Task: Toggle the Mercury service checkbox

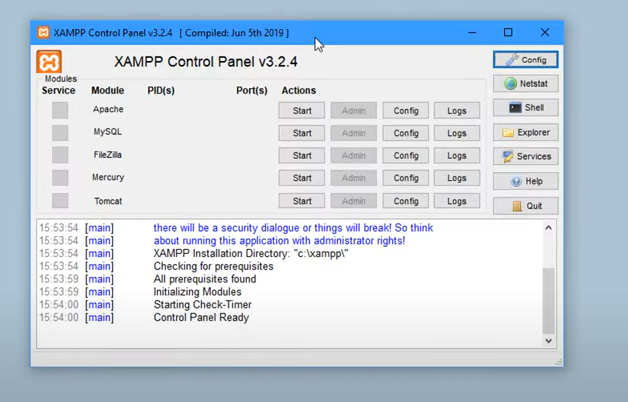Action: click(x=60, y=177)
